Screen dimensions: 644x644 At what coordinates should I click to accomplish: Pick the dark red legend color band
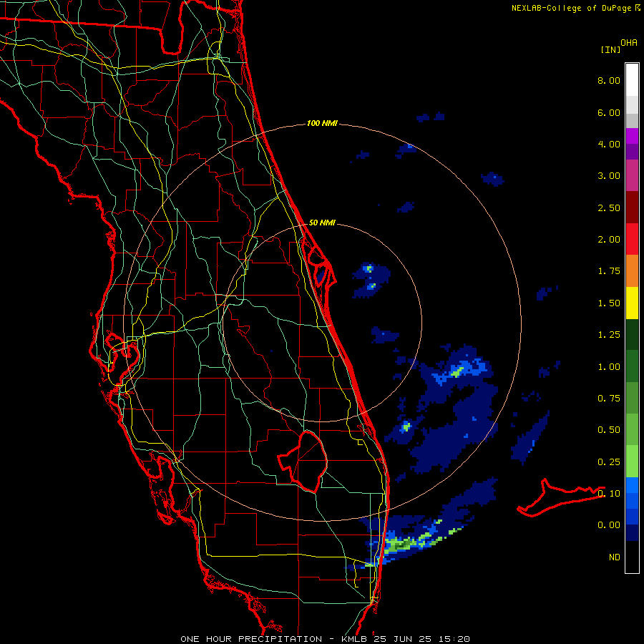(x=632, y=208)
